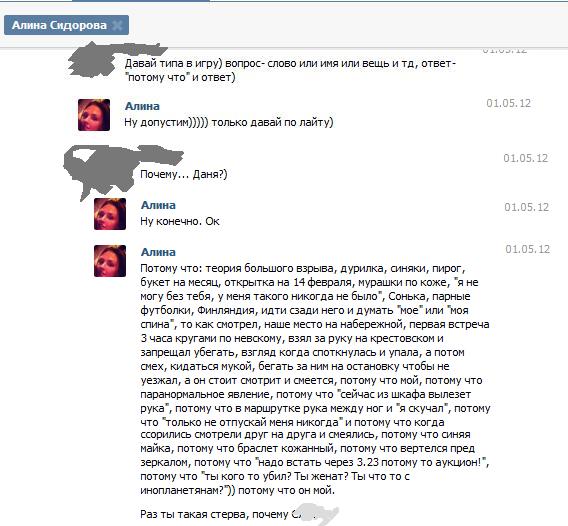
Task: Click the Алина name above 'Потому что: теория'
Action: (x=158, y=252)
